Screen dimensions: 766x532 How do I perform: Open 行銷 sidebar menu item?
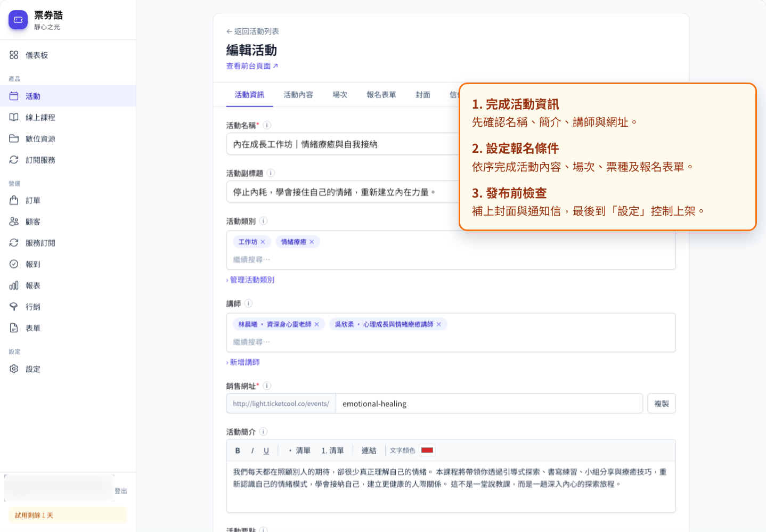coord(68,307)
